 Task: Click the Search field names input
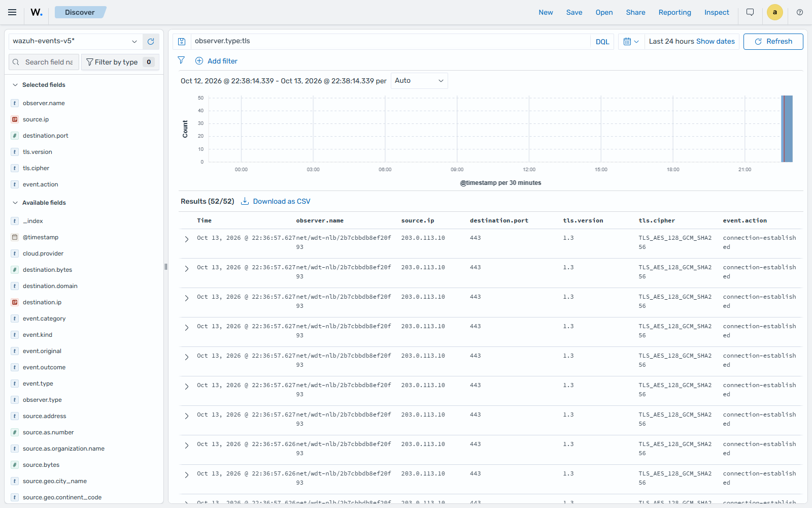(44, 62)
